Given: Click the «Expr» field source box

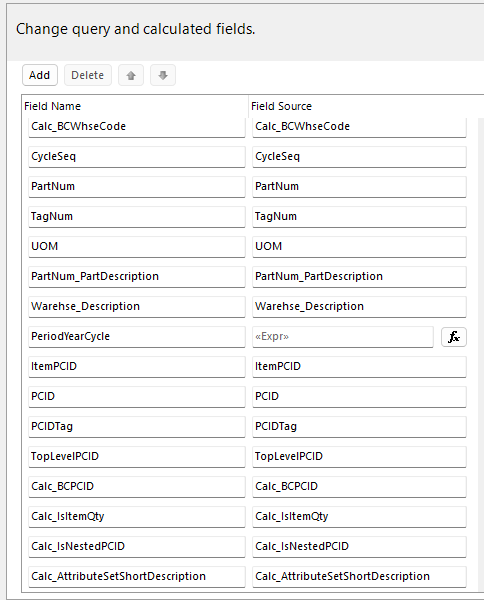Looking at the screenshot, I should coord(343,337).
